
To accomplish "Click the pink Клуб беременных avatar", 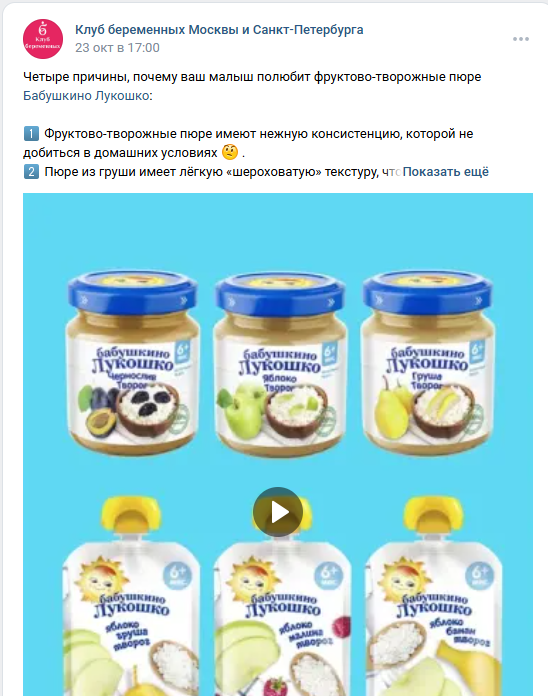I will (43, 39).
